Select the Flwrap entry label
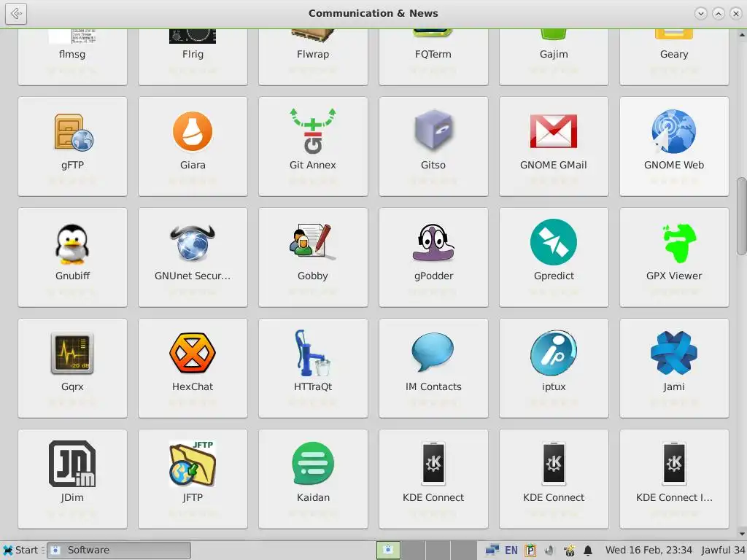This screenshot has width=747, height=560. pos(313,54)
